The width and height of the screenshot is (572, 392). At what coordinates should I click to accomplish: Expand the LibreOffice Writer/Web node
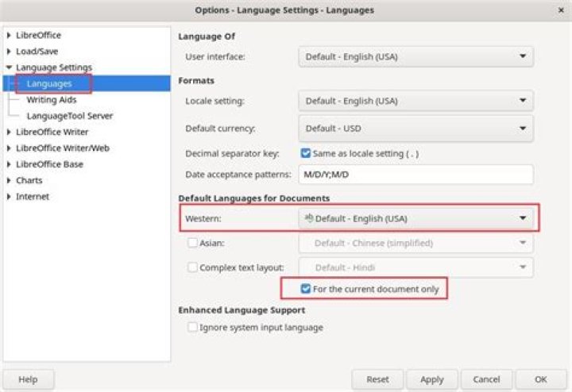point(9,148)
